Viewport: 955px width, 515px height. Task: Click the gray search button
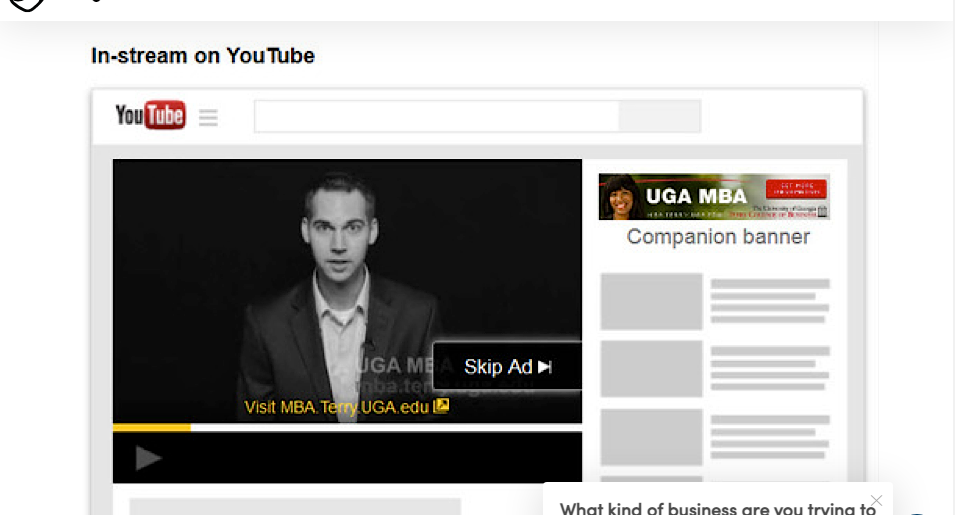[660, 116]
